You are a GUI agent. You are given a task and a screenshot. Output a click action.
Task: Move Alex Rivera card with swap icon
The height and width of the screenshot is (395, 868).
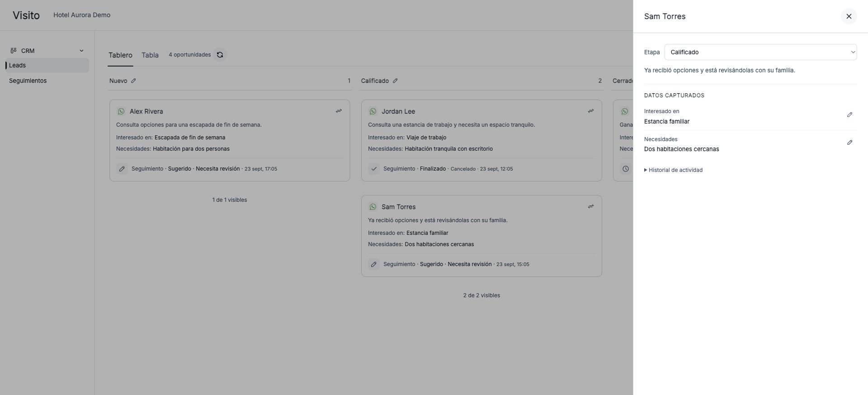click(339, 111)
